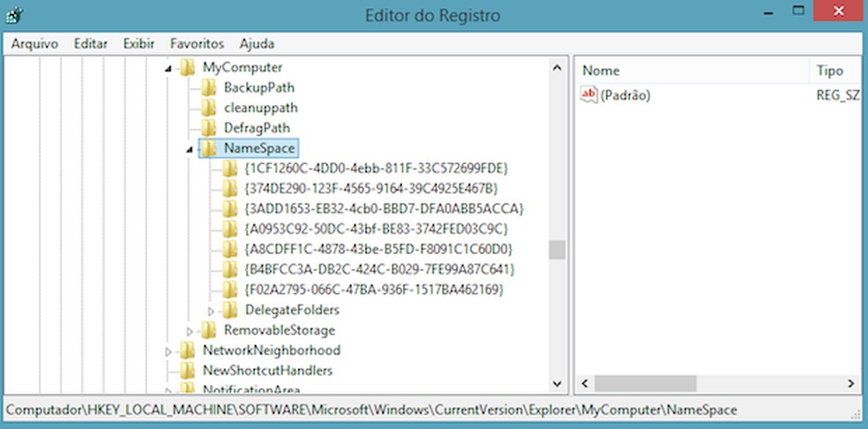Select the NameSpace key label
This screenshot has height=429, width=868.
259,148
